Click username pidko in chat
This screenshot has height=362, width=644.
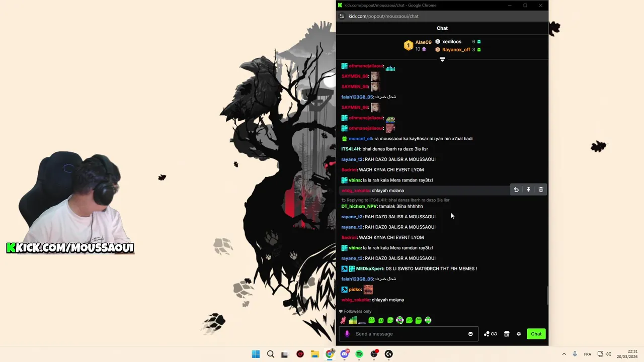(x=355, y=290)
